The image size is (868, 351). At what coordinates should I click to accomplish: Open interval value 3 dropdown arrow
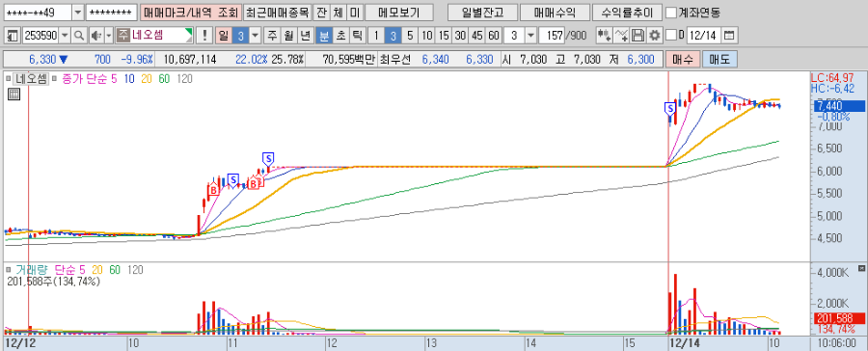tap(530, 36)
